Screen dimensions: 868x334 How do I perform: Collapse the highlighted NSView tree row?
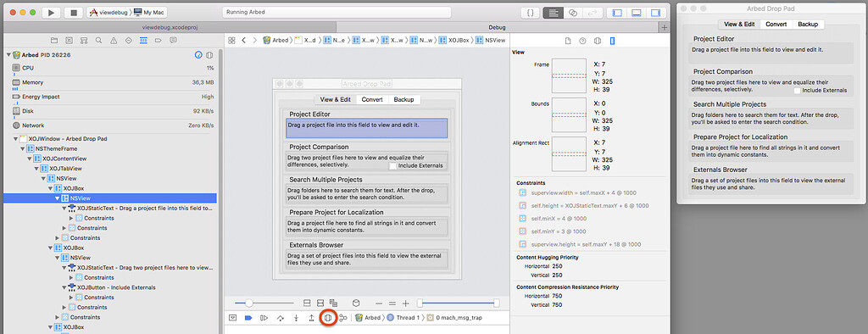coord(57,198)
